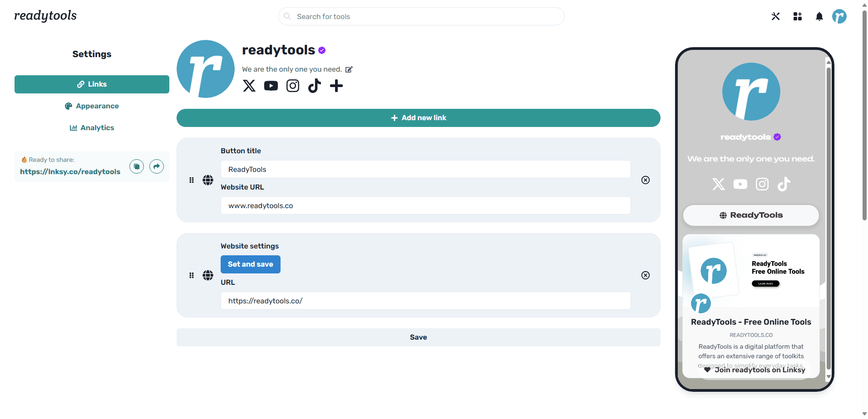Click the TikTok icon in profile header
The height and width of the screenshot is (419, 868).
pyautogui.click(x=315, y=86)
